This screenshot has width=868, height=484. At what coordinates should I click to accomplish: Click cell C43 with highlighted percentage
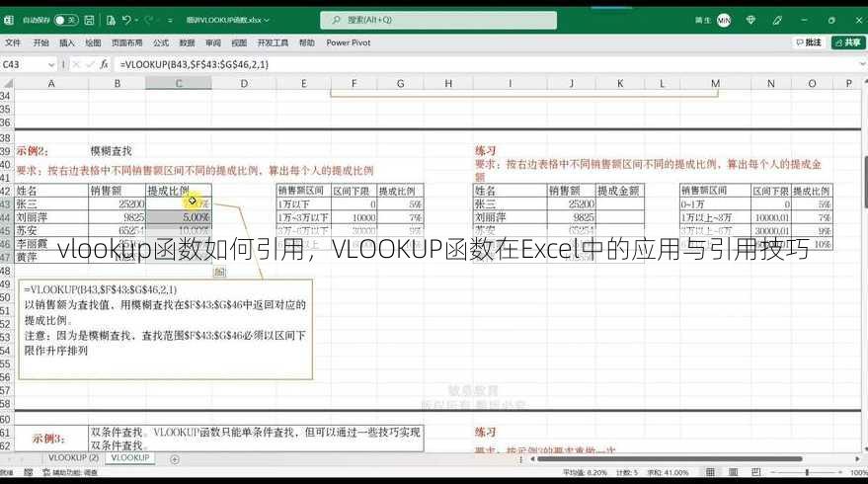point(179,203)
